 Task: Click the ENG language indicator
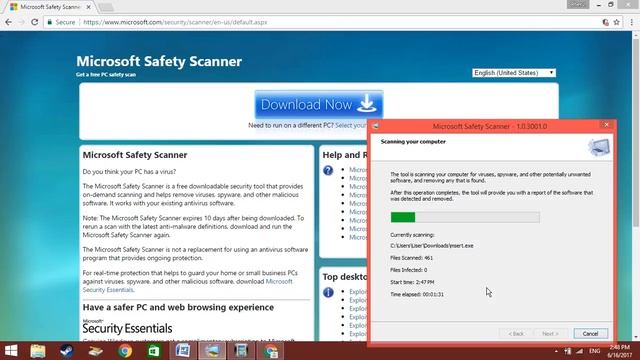tap(594, 351)
